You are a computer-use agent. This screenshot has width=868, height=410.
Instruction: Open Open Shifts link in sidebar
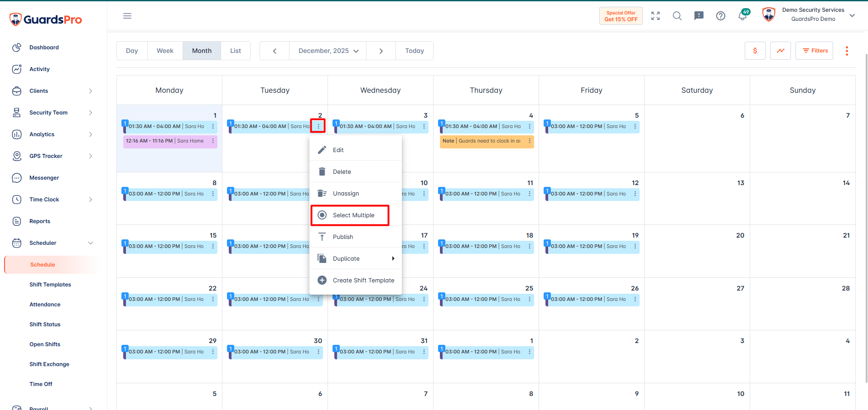point(45,344)
